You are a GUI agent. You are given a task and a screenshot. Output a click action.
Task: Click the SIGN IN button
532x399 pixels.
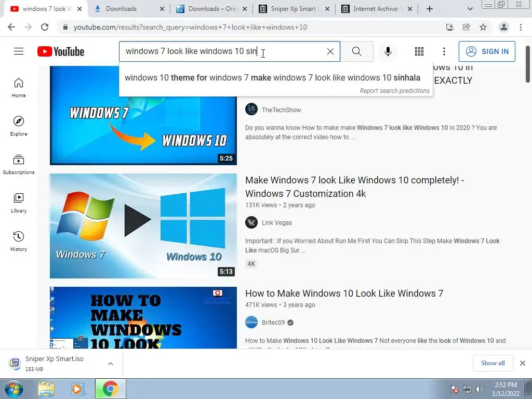(487, 51)
